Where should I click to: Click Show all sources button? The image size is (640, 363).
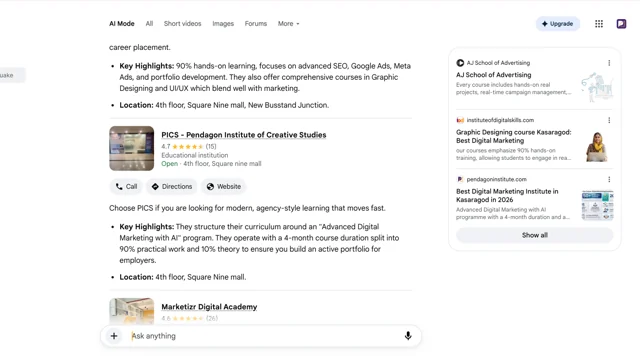tap(534, 235)
